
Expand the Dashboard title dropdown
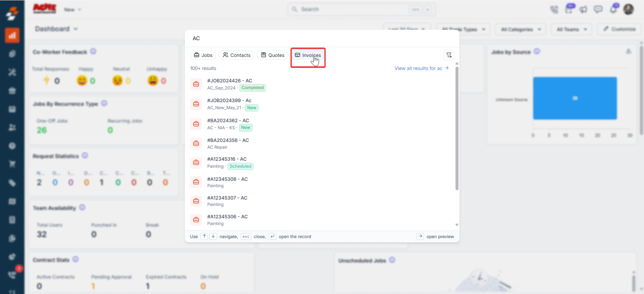click(x=56, y=29)
